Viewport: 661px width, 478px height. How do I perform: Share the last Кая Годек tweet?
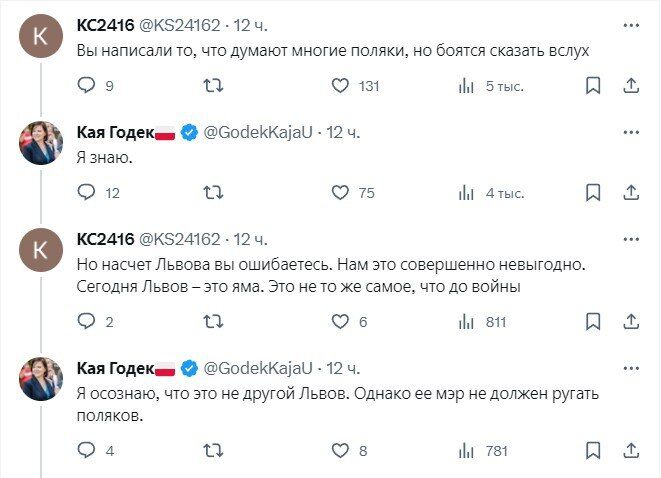point(632,450)
